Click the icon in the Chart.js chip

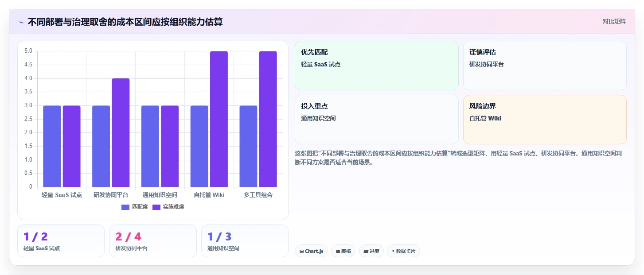tap(302, 251)
